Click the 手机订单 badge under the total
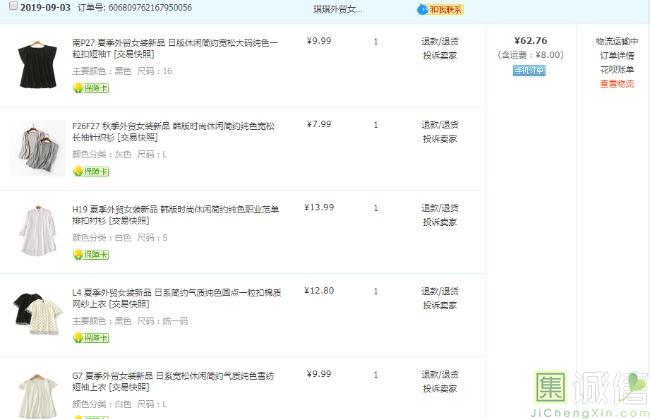This screenshot has width=650, height=419. click(528, 71)
